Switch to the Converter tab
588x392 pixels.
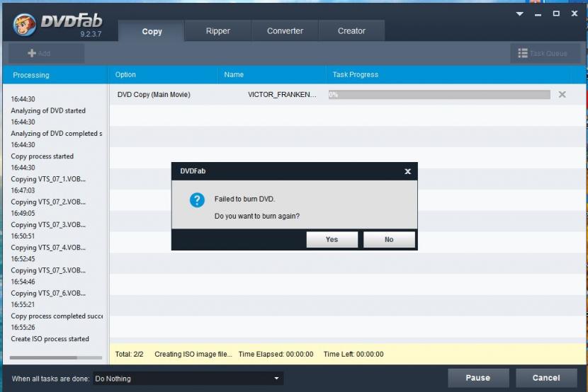tap(285, 31)
